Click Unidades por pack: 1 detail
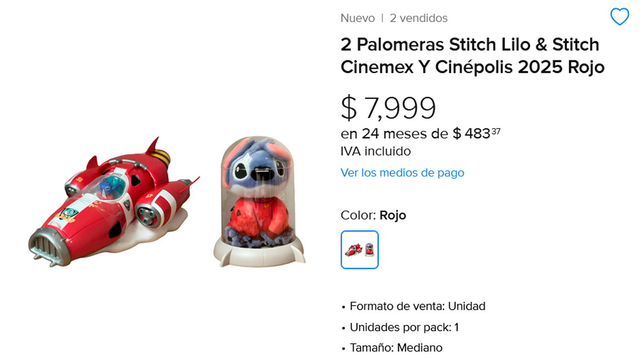 click(x=404, y=327)
